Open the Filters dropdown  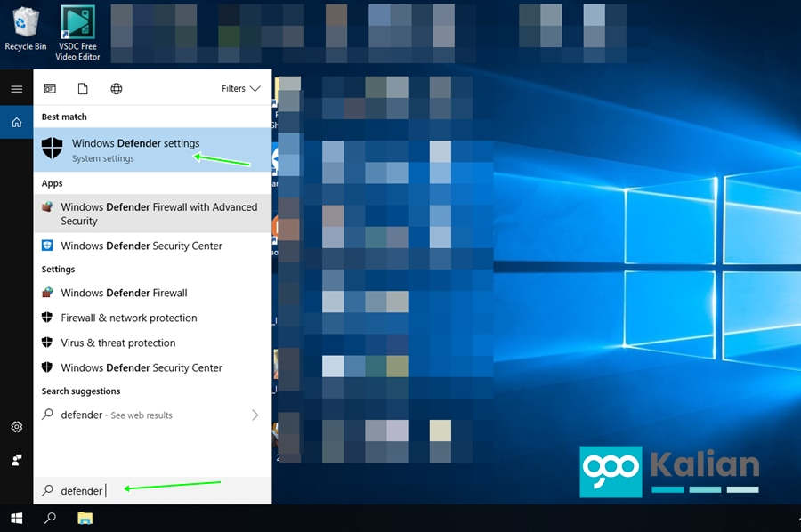[240, 88]
